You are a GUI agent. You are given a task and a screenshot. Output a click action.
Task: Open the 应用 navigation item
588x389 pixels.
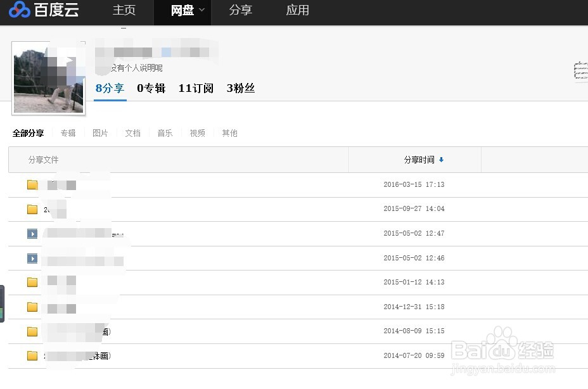click(298, 10)
